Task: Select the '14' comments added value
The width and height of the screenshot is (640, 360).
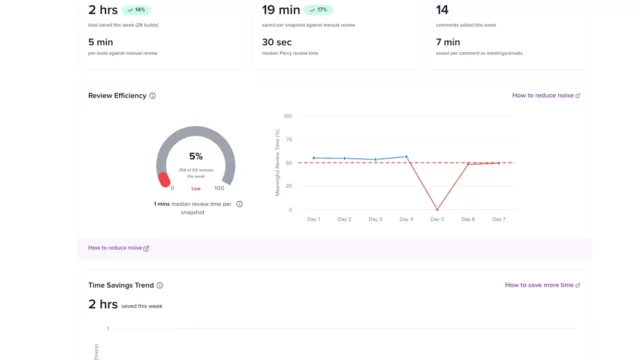Action: (x=442, y=10)
